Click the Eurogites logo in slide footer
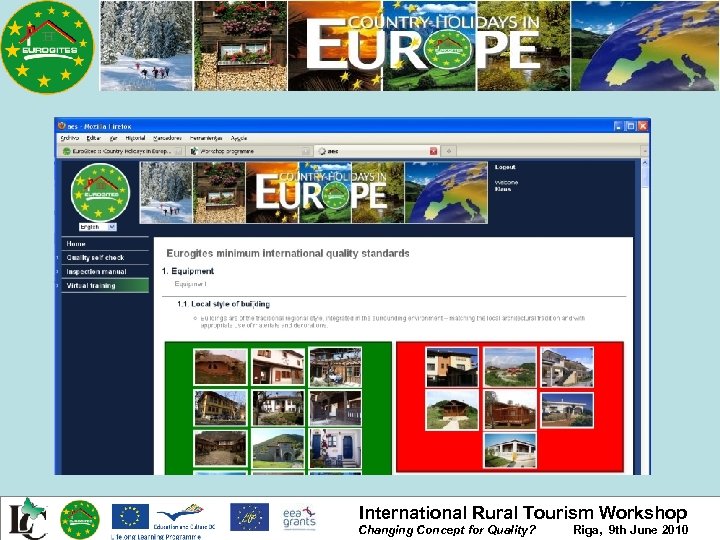The width and height of the screenshot is (720, 540). 80,519
